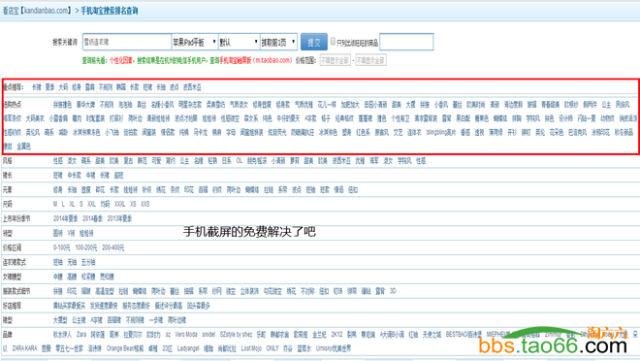
Task: Click the ONLY brand link
Action: 272,348
